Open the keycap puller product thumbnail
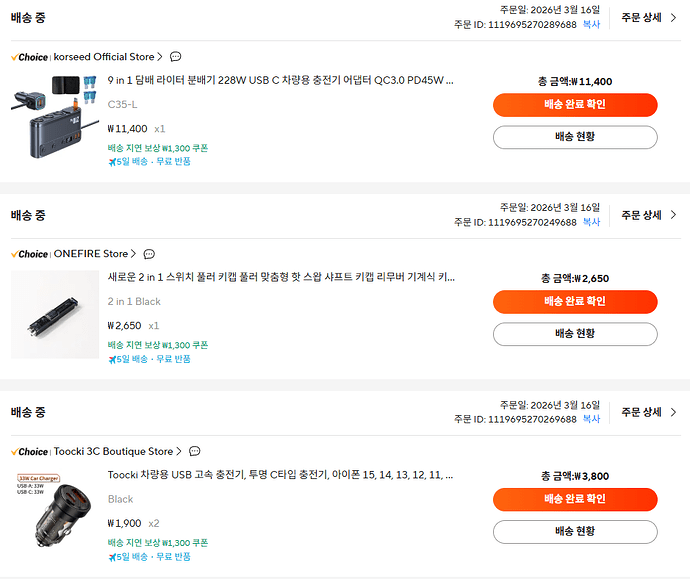This screenshot has width=690, height=579. tap(55, 315)
